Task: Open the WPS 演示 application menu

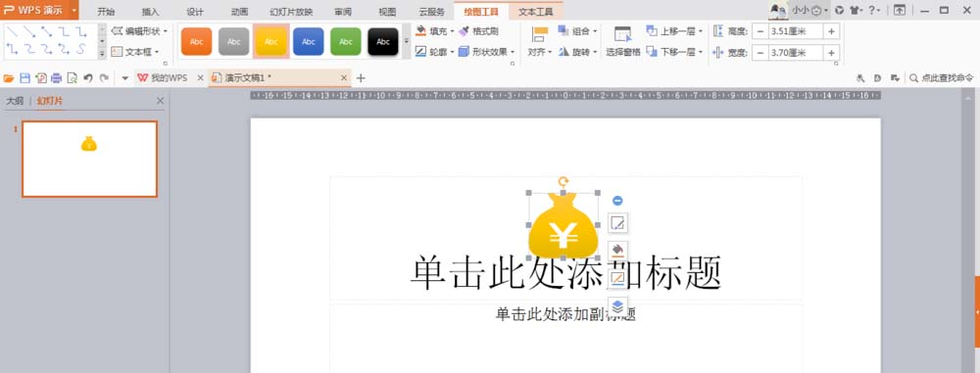Action: pos(39,10)
